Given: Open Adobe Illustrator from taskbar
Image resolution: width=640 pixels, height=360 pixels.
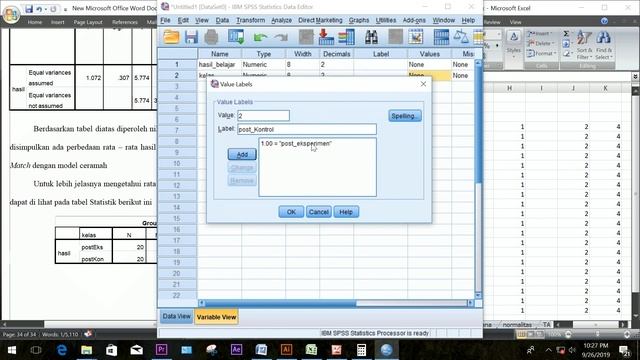Looking at the screenshot, I should tap(287, 350).
